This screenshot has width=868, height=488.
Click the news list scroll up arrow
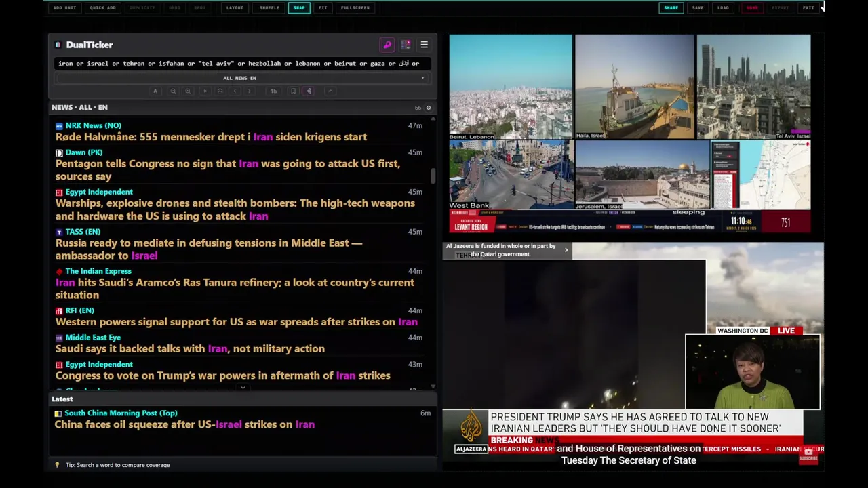[433, 119]
